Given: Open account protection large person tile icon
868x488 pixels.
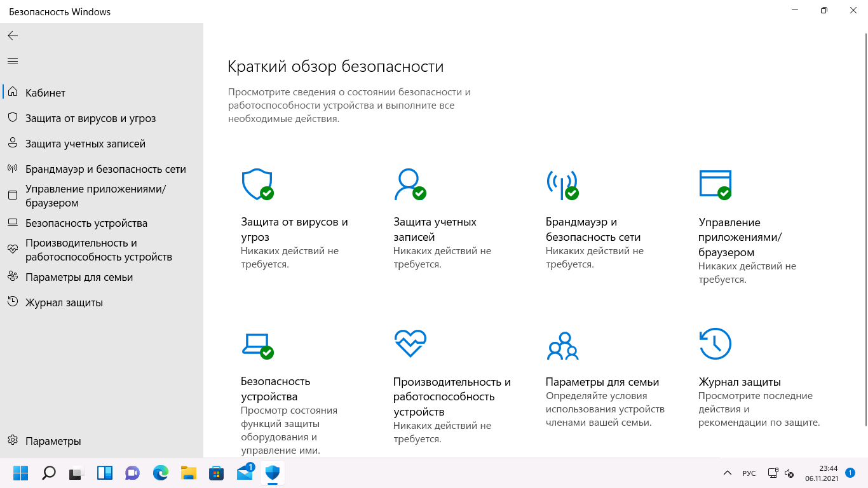Looking at the screenshot, I should 410,184.
